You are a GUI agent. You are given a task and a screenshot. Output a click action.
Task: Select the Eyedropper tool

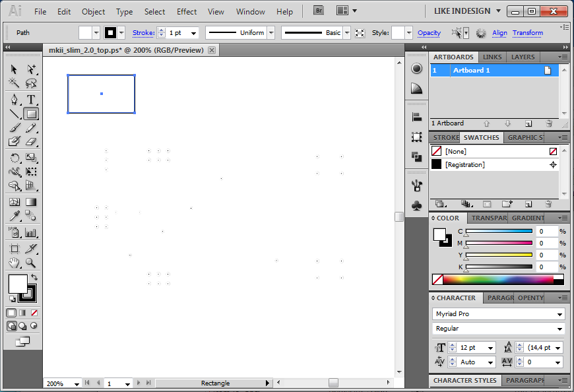[14, 216]
